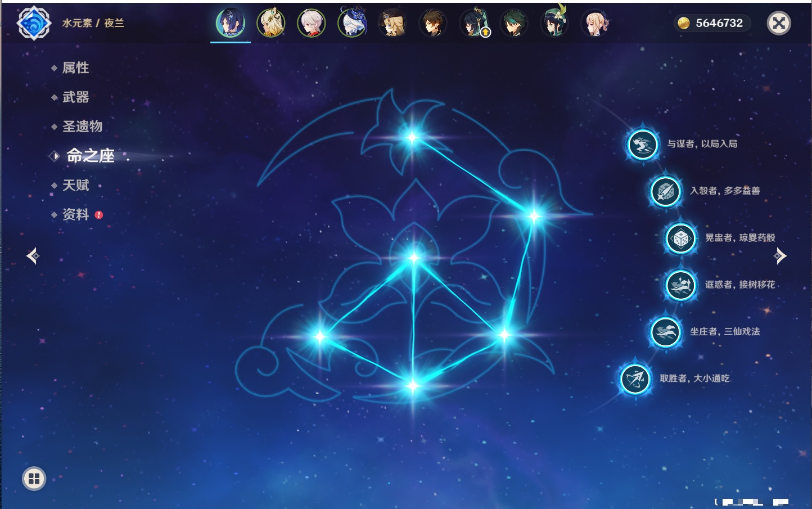Open the 入彀者，多多益善 constellation icon

point(665,191)
